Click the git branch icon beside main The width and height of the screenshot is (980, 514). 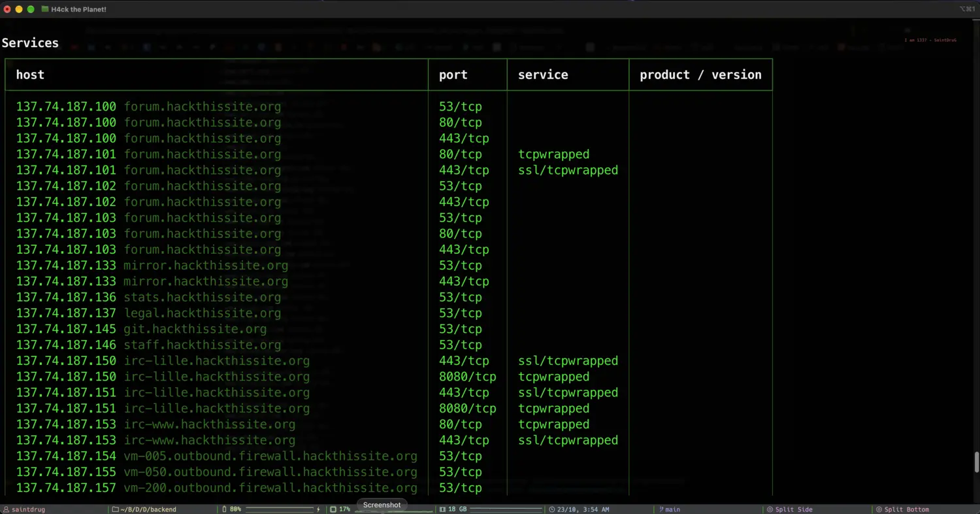coord(661,509)
